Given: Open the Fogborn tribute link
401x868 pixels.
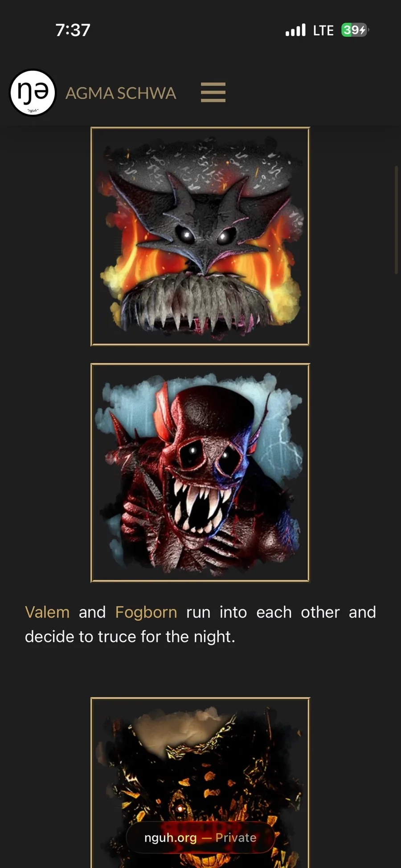Looking at the screenshot, I should tap(146, 612).
